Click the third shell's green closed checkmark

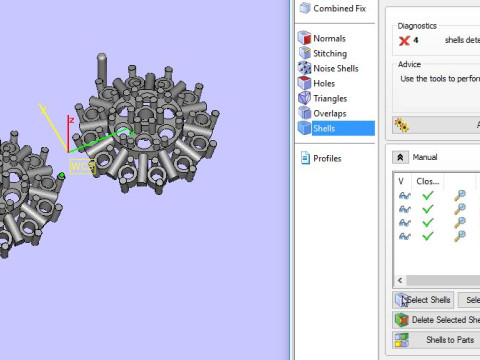coord(428,222)
